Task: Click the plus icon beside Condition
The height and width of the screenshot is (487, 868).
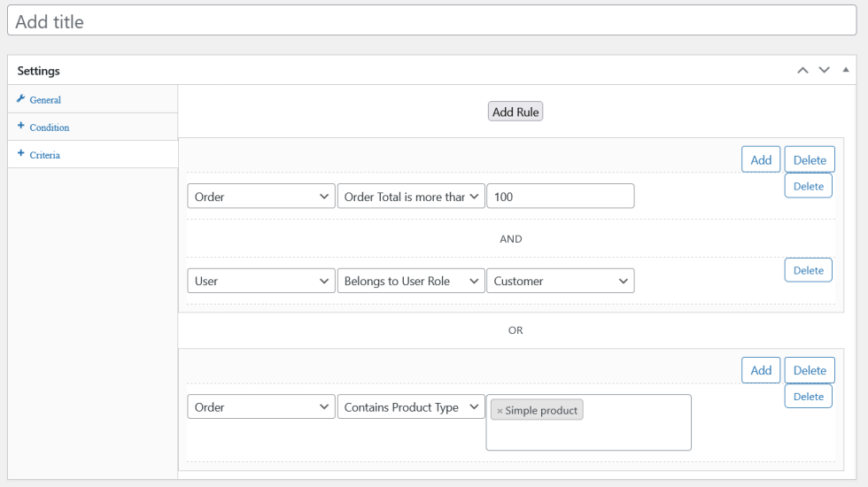Action: (x=21, y=127)
